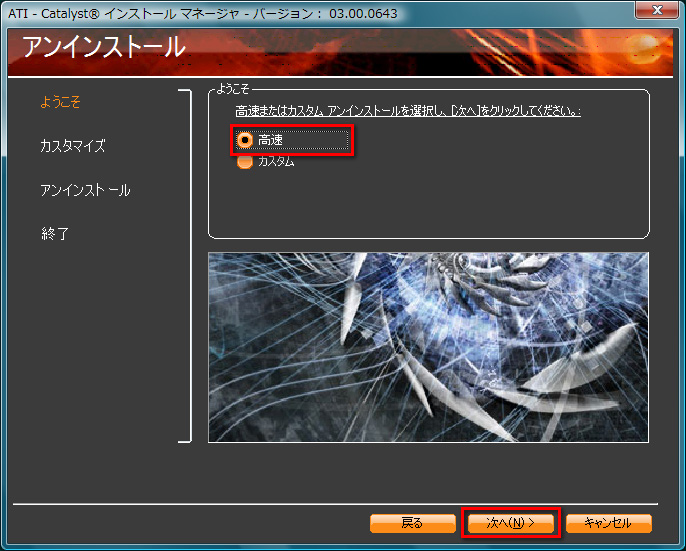Click the キャンセル button
The height and width of the screenshot is (551, 686).
(x=609, y=523)
